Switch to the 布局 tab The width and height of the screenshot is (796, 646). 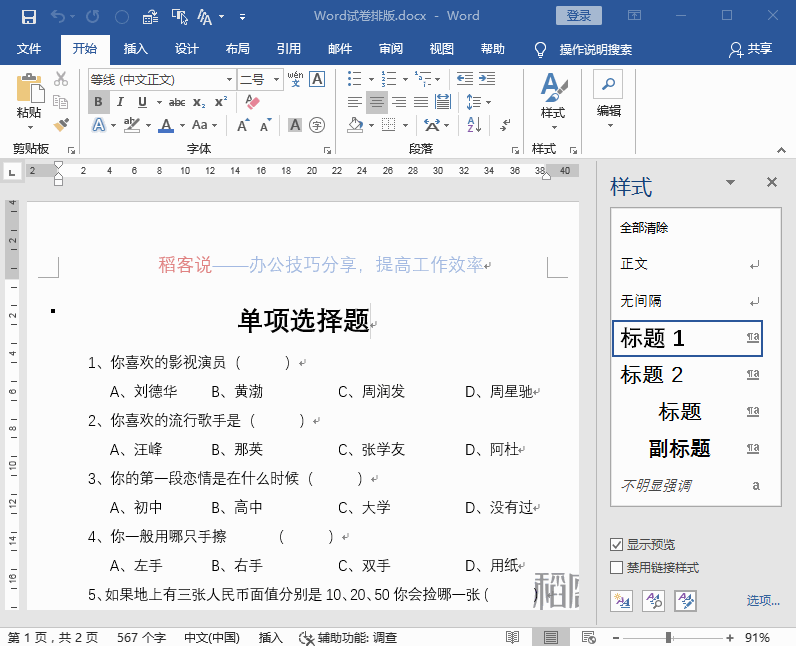tap(238, 49)
